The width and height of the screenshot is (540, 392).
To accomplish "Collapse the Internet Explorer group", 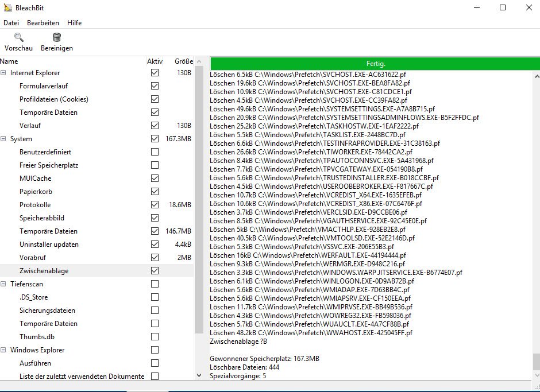I will [x=3, y=73].
